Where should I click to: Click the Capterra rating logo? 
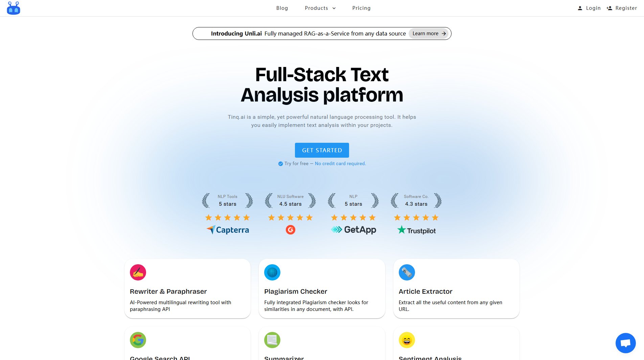coord(227,230)
